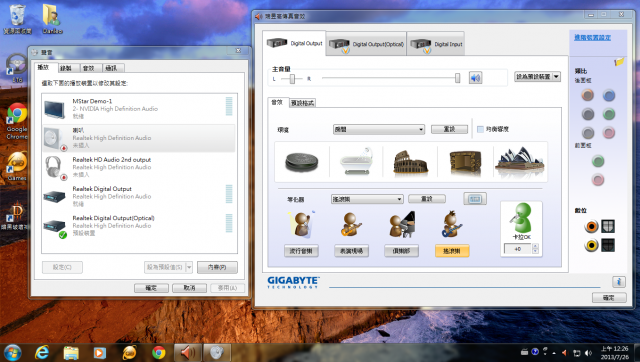Select the stone disc environment preset
The width and height of the screenshot is (640, 362).
pos(302,162)
